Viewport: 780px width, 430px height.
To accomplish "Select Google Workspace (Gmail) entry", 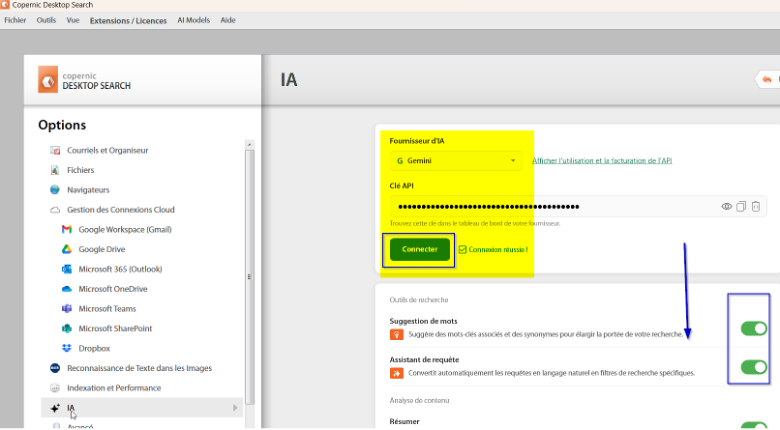I will click(x=125, y=229).
